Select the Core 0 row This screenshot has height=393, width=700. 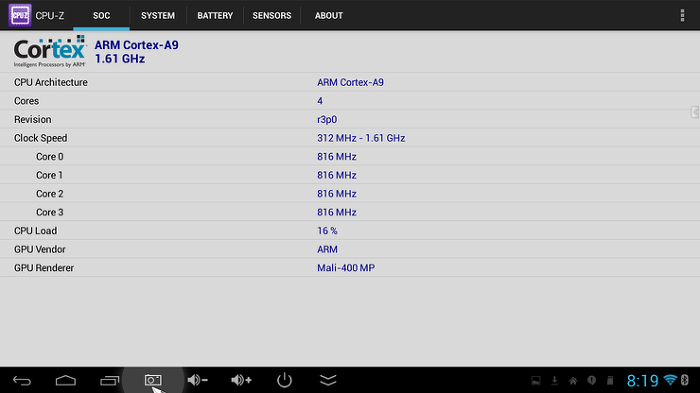click(350, 156)
